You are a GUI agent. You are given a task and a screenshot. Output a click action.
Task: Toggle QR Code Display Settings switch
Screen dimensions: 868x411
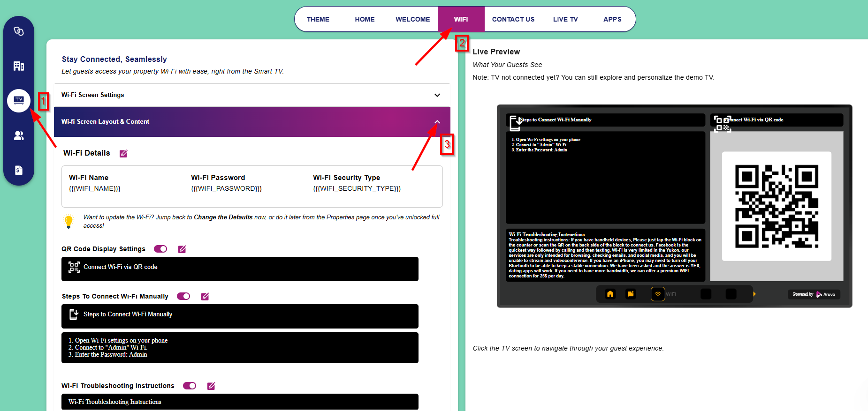click(x=160, y=249)
